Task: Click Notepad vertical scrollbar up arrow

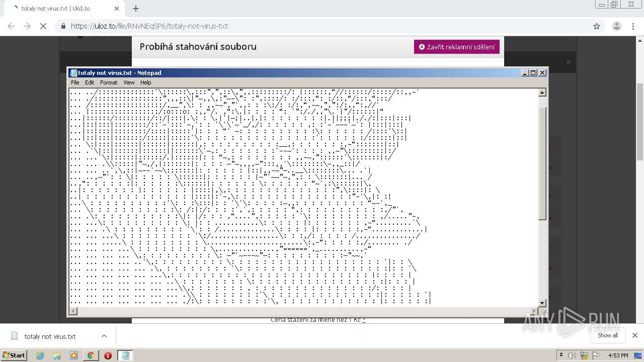Action: [x=542, y=93]
